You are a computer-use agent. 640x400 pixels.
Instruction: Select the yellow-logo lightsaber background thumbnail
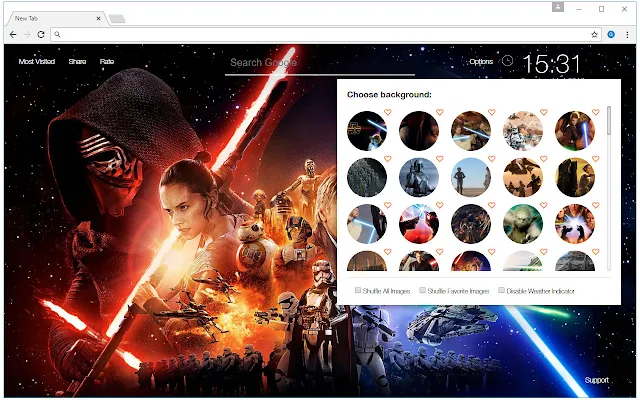tap(367, 131)
